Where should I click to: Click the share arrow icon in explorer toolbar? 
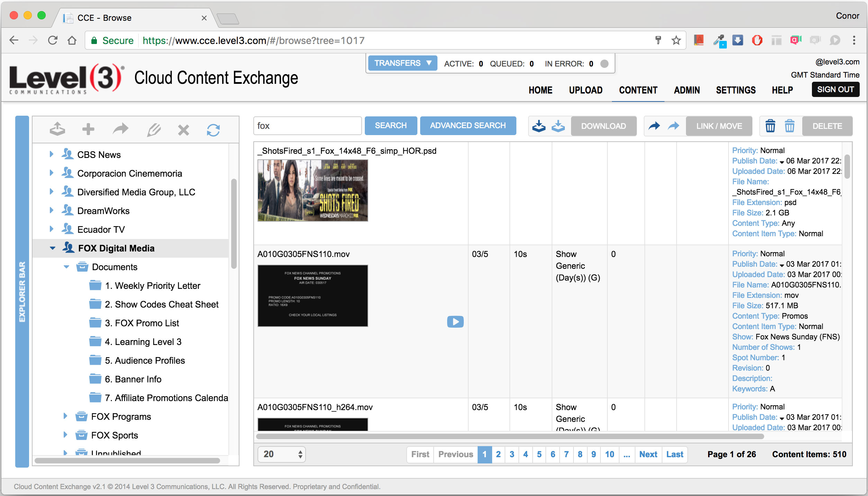click(x=120, y=129)
